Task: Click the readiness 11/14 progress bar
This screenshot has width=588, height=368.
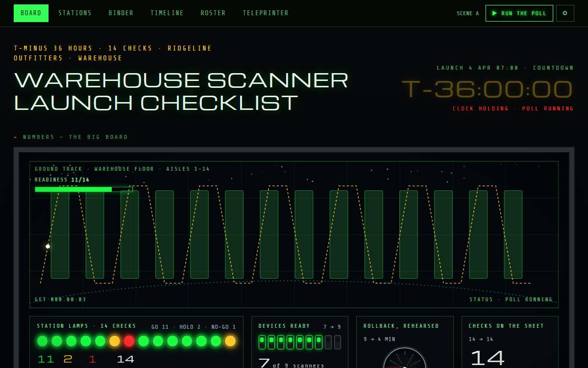Action: pyautogui.click(x=84, y=189)
